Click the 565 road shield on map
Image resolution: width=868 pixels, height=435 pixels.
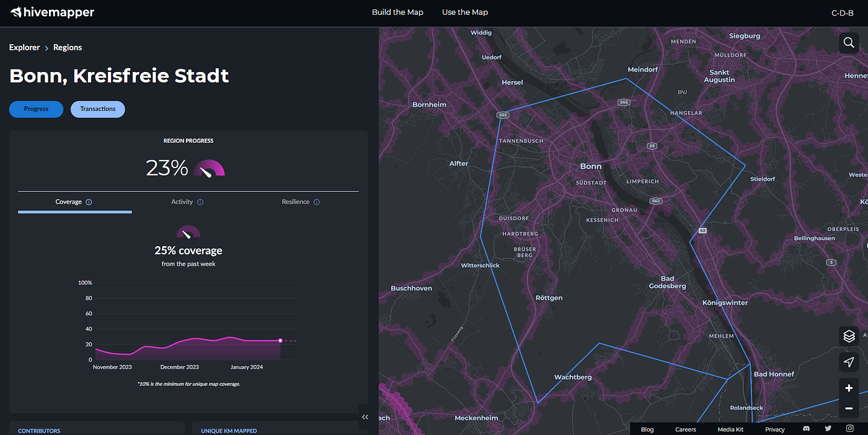tap(624, 102)
